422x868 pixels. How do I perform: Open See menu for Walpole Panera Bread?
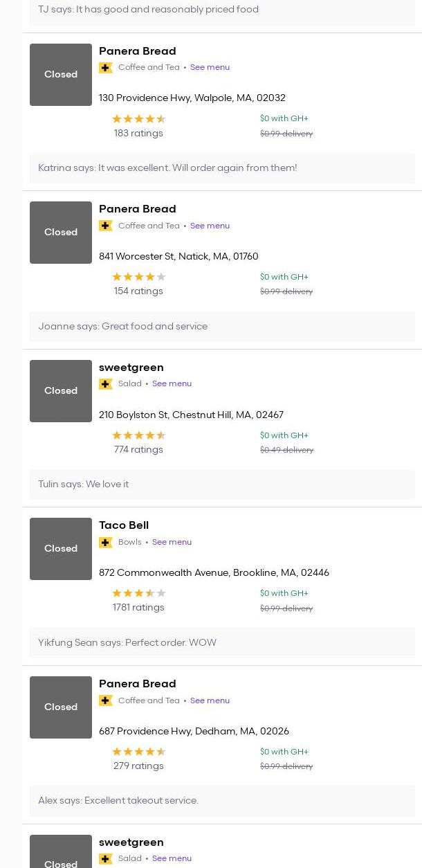pyautogui.click(x=210, y=68)
